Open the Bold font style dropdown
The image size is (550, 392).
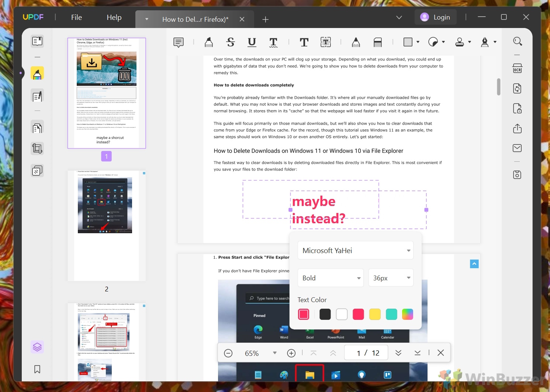click(331, 278)
